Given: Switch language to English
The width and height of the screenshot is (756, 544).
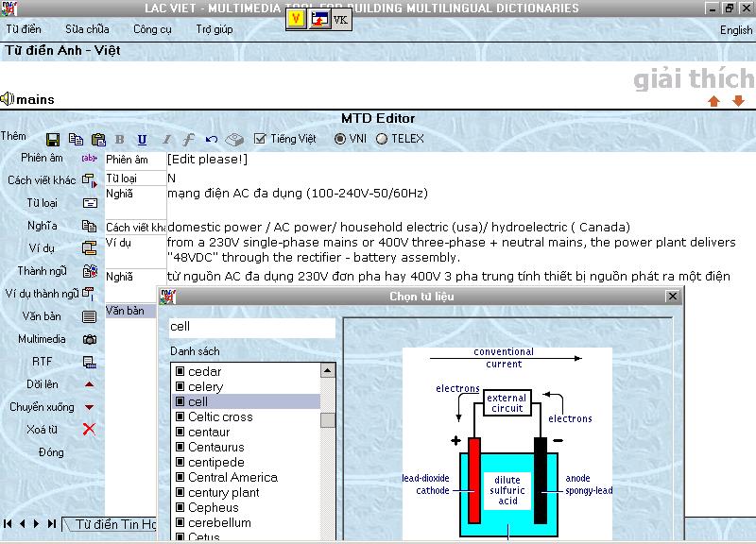Looking at the screenshot, I should (736, 30).
